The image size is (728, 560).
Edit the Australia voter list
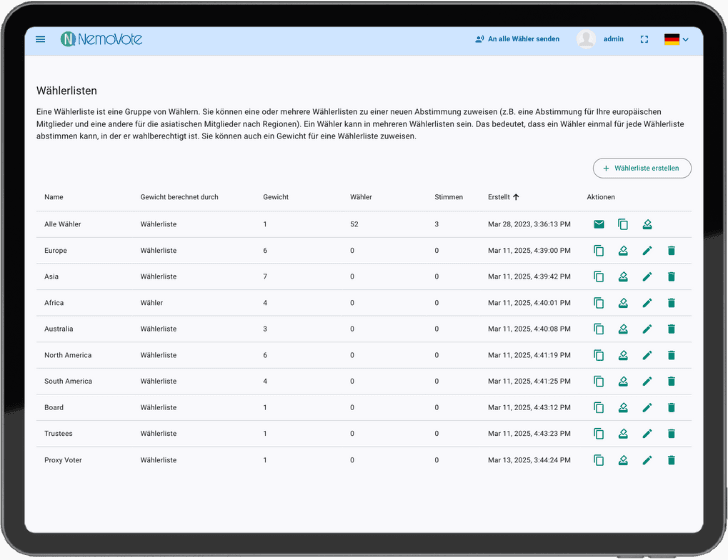(x=647, y=329)
